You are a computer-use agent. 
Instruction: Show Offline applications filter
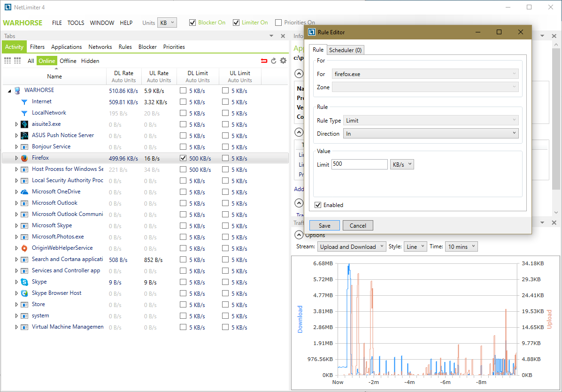tap(68, 61)
